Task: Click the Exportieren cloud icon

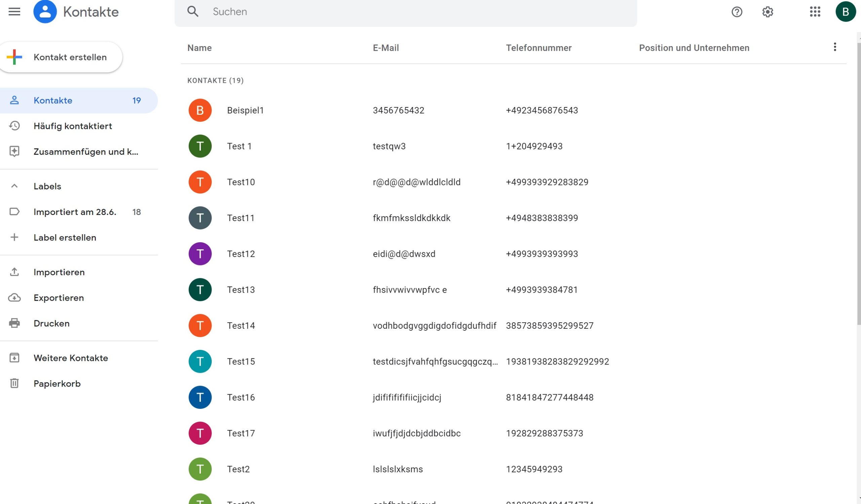Action: 14,298
